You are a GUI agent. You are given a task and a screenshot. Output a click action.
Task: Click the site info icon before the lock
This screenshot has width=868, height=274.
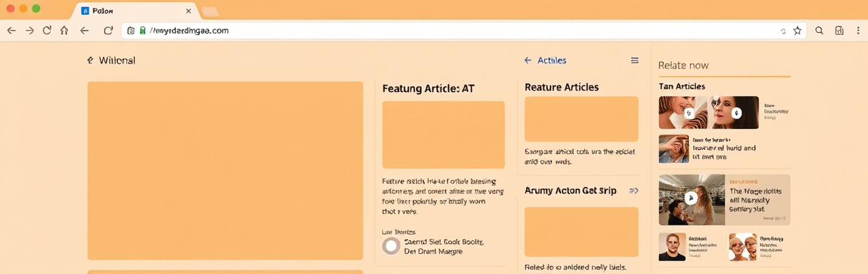click(x=131, y=31)
